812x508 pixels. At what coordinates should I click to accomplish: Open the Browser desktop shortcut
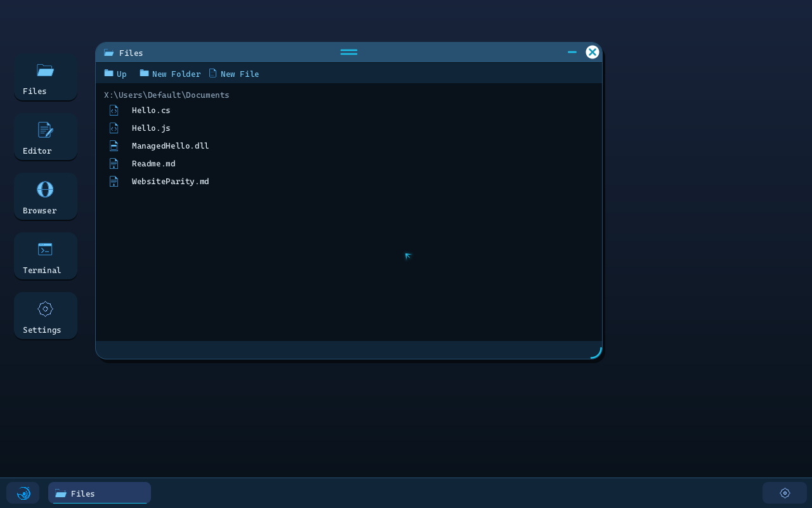[x=46, y=197]
